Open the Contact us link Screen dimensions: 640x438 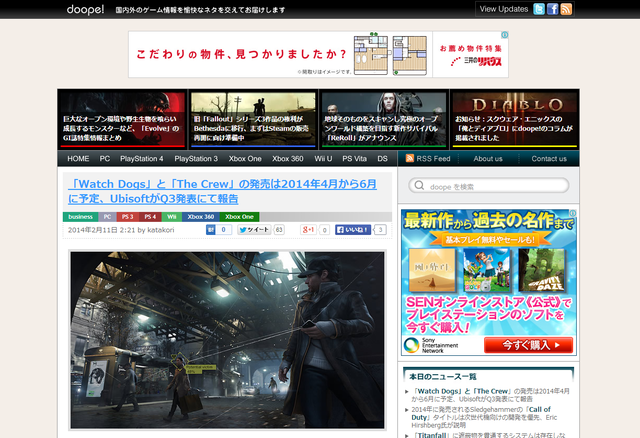[x=549, y=159]
